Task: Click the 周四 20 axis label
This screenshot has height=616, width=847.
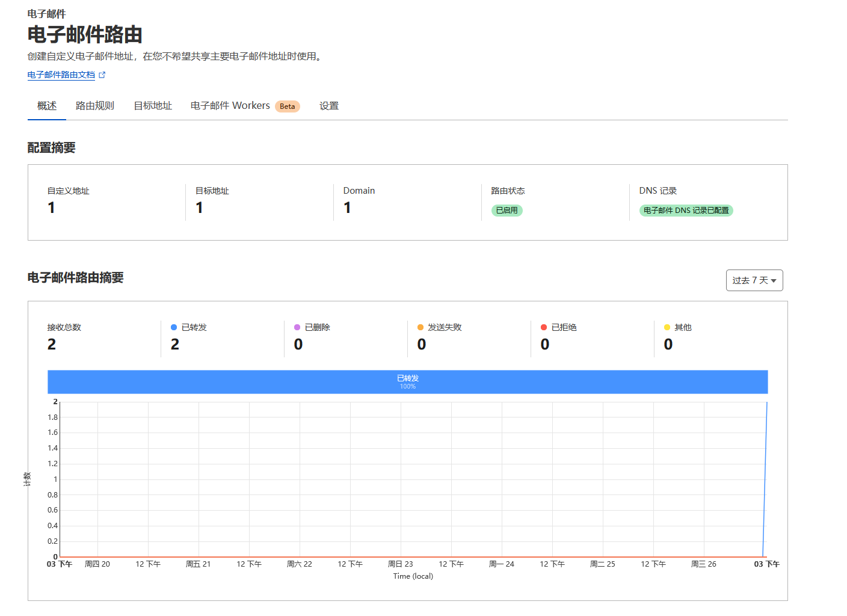Action: pyautogui.click(x=97, y=564)
